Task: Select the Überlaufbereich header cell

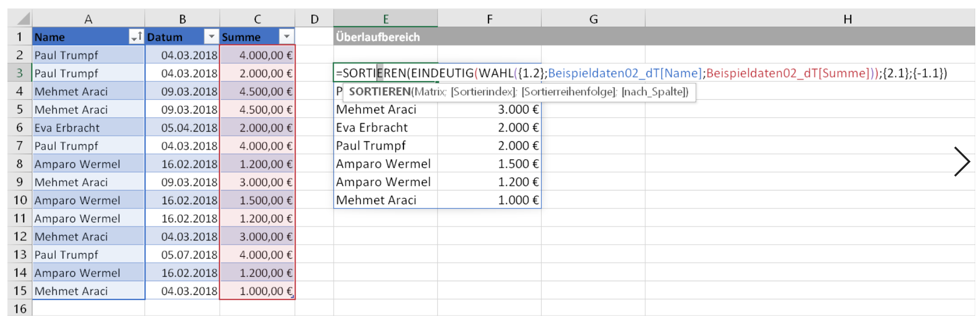Action: [385, 37]
